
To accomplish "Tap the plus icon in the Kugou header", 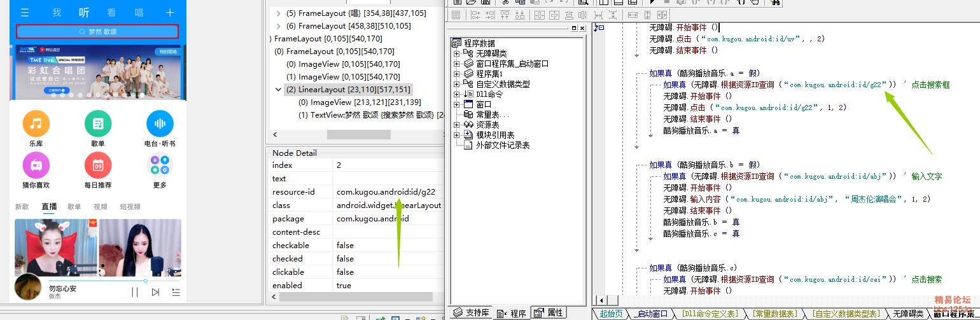I will point(170,12).
